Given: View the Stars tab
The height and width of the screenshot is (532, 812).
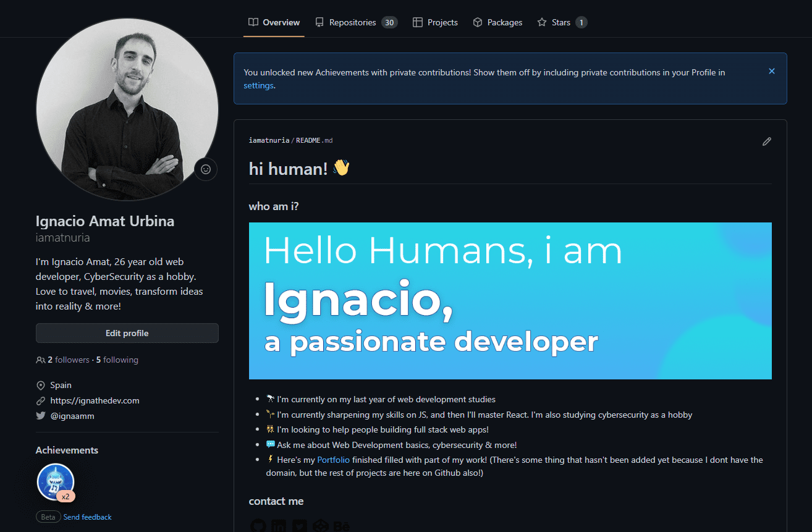Looking at the screenshot, I should tap(562, 22).
